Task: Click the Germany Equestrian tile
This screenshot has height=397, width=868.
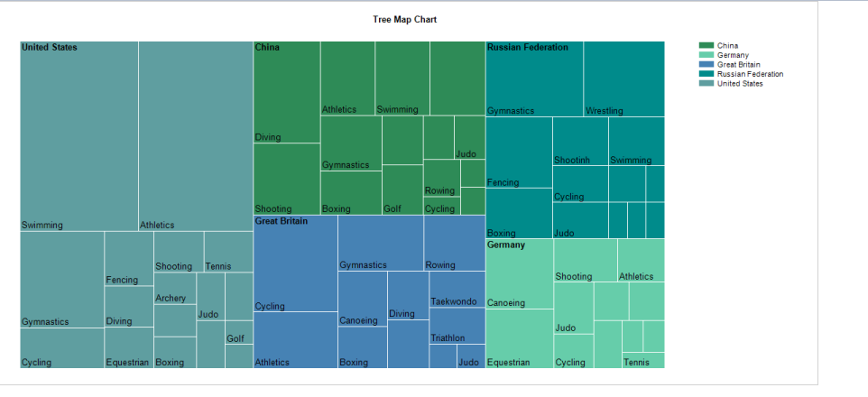Action: (x=519, y=338)
